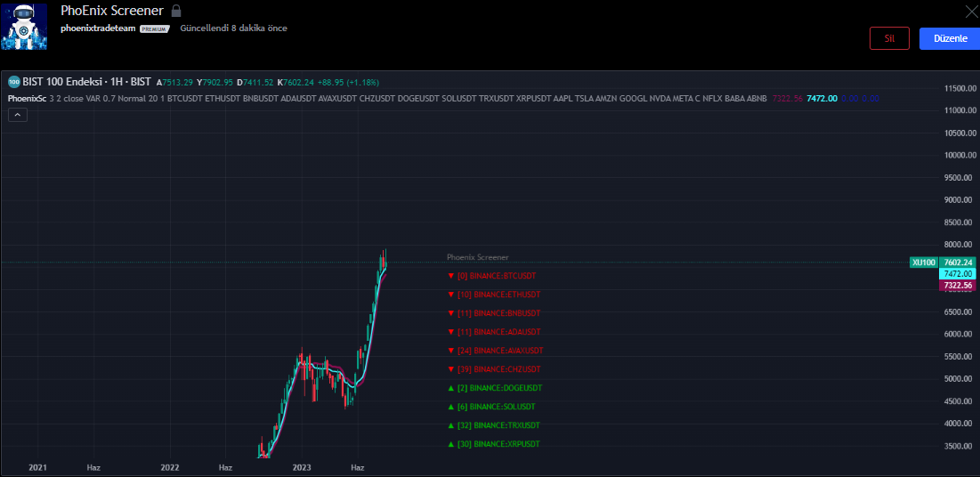Click the magenta 7322.56 price label
The image size is (980, 477).
pos(958,286)
